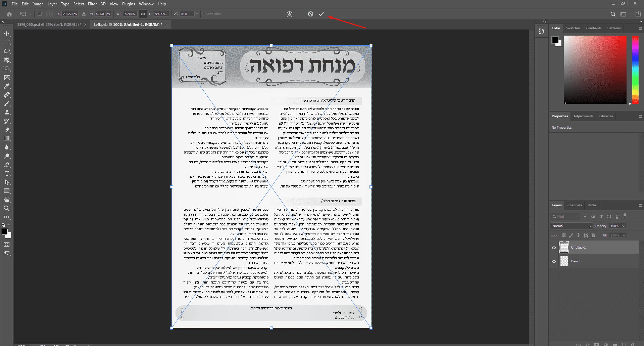This screenshot has width=644, height=346.
Task: Toggle Anti-alias checkbox
Action: (204, 14)
